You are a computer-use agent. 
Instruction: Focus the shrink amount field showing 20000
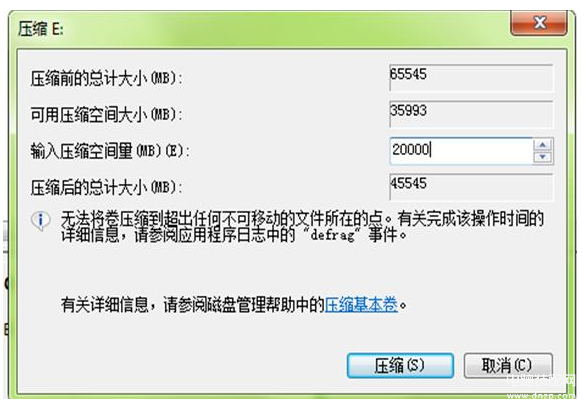tap(461, 151)
